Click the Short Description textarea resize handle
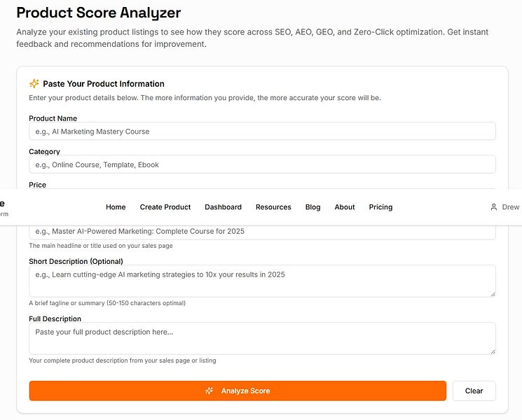 point(492,293)
